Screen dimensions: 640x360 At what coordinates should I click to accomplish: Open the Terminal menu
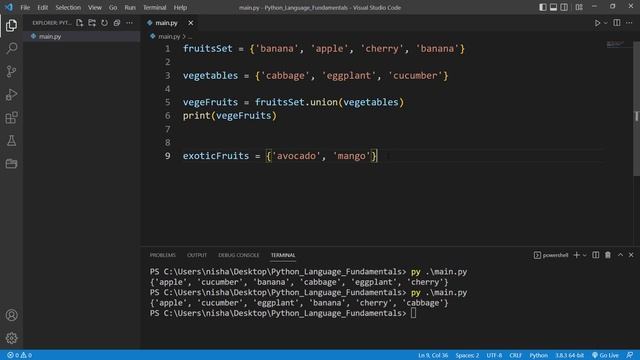pos(154,7)
